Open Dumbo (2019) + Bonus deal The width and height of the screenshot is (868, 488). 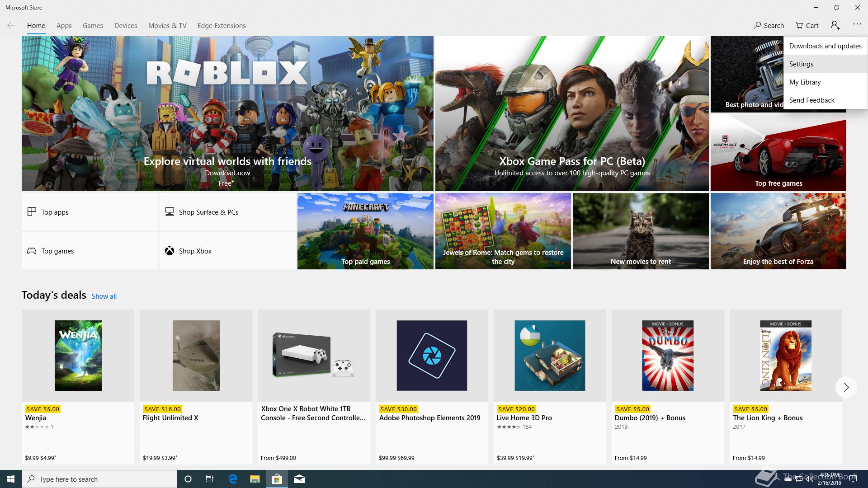pos(668,387)
